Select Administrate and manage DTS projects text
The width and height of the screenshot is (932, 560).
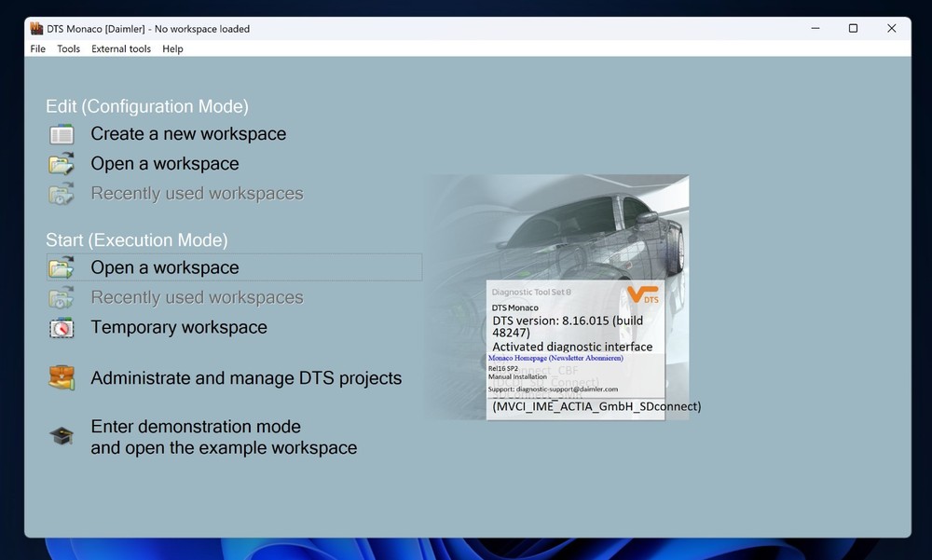[x=246, y=378]
